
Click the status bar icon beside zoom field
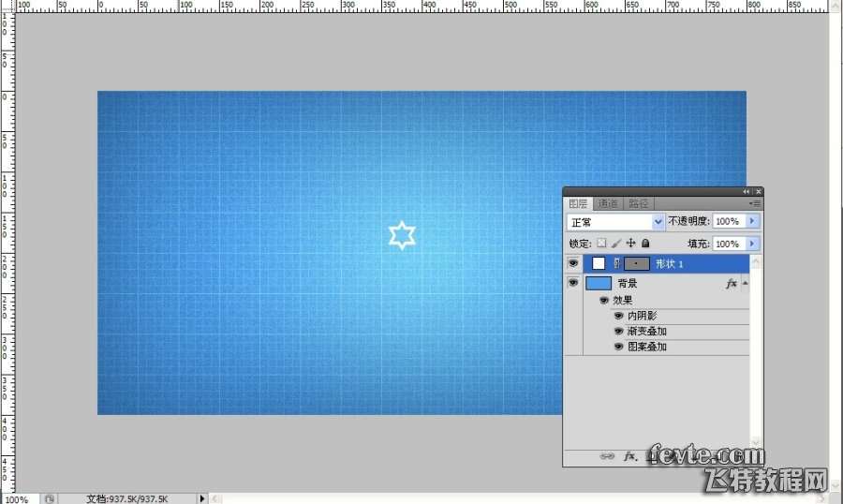point(50,499)
